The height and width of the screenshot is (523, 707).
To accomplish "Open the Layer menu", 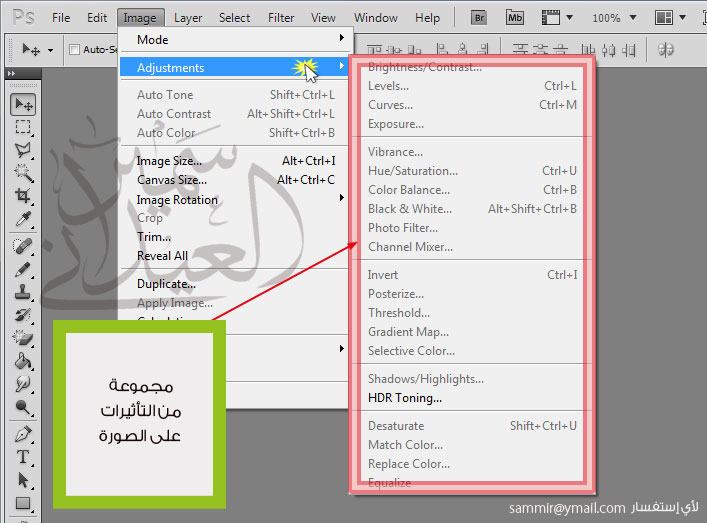I will (188, 18).
